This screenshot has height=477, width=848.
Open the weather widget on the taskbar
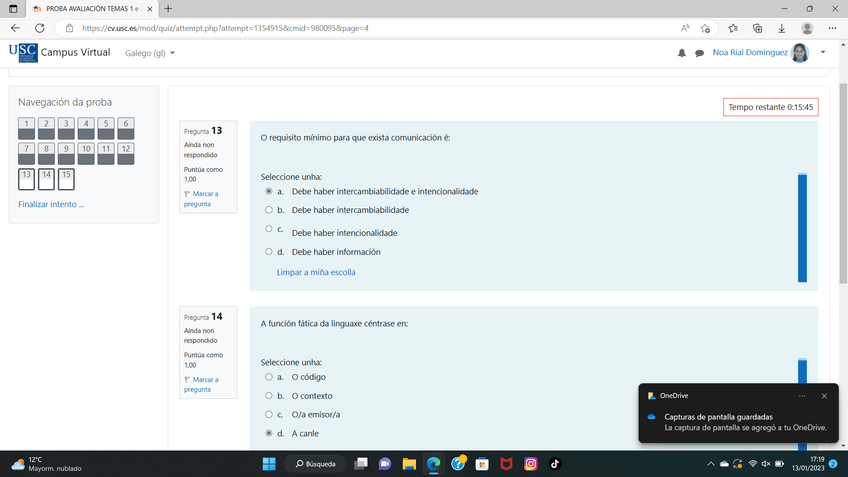(x=46, y=464)
